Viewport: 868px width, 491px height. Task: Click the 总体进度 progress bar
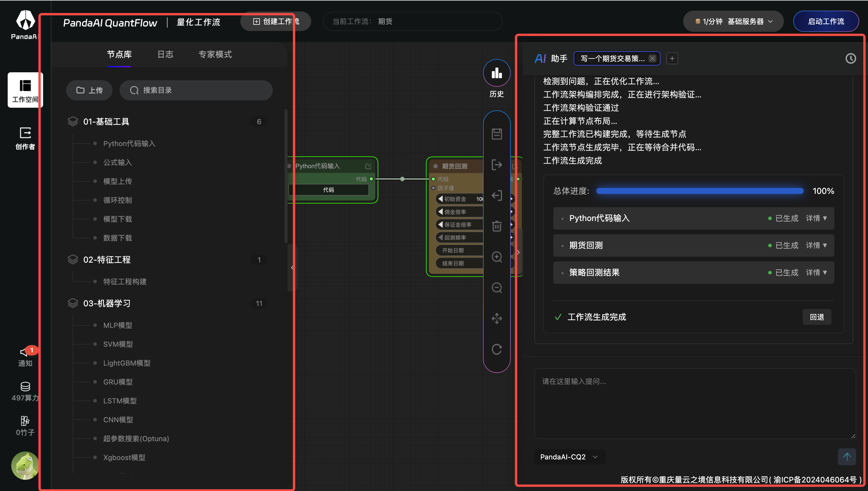click(x=700, y=191)
